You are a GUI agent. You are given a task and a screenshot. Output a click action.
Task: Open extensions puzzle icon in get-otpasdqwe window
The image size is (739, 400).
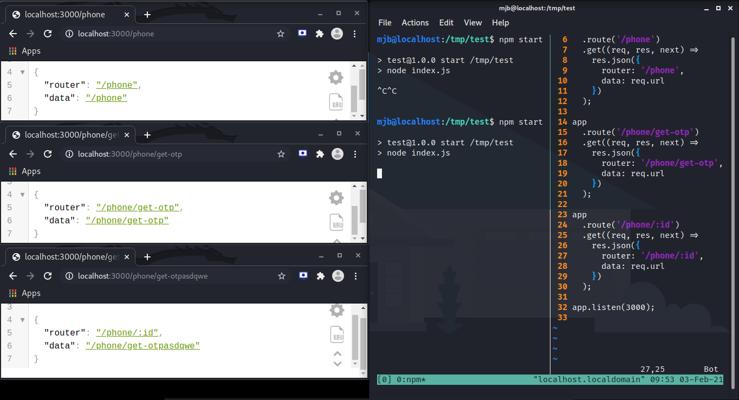(x=320, y=275)
